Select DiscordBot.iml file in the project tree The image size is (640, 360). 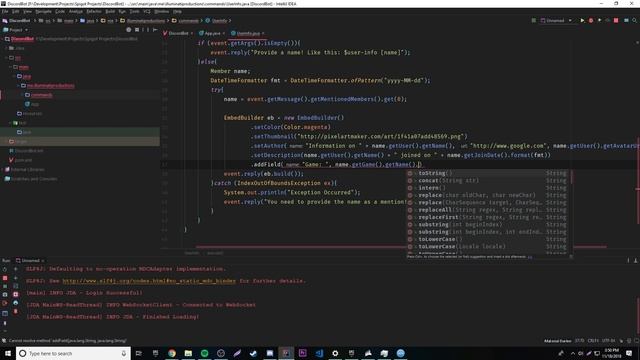coord(29,151)
